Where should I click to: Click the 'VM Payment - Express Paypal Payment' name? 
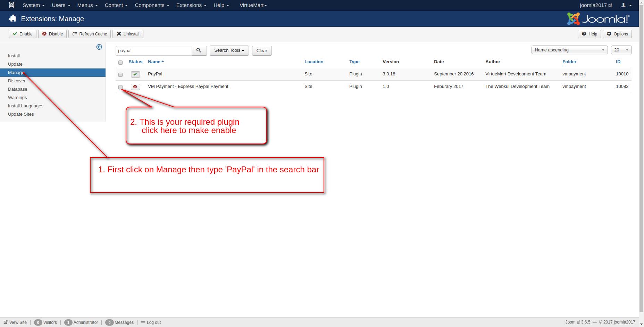pyautogui.click(x=188, y=87)
